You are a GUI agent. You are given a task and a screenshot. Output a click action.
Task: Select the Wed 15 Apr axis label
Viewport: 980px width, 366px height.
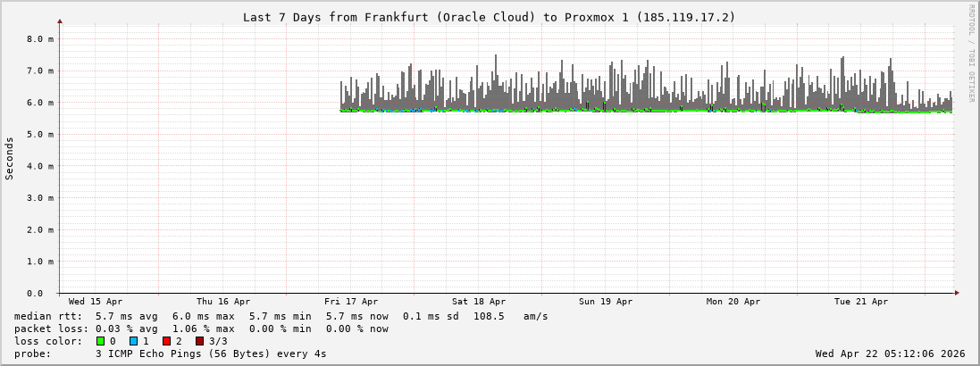click(96, 302)
